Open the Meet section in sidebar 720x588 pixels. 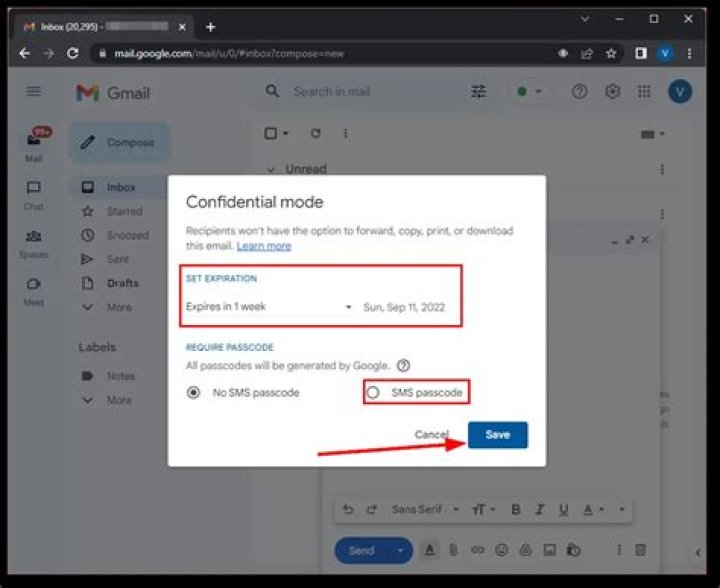34,291
